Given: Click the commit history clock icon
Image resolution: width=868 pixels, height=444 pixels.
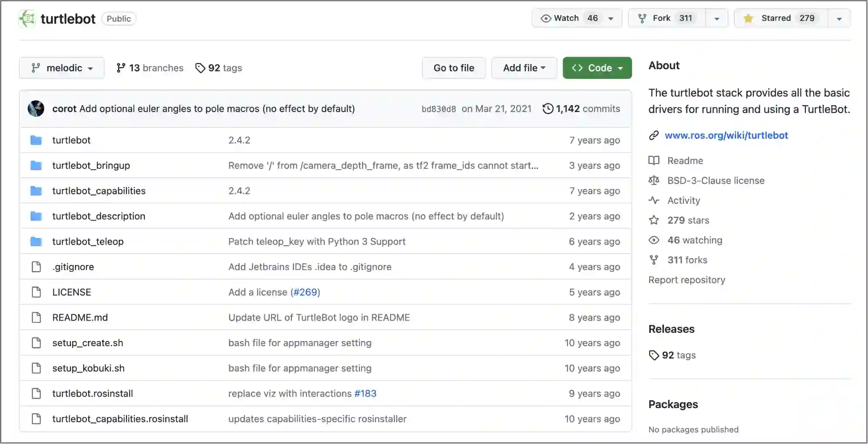Looking at the screenshot, I should tap(548, 109).
